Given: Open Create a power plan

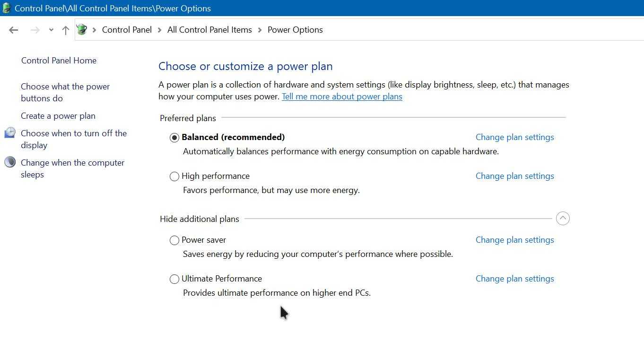Looking at the screenshot, I should coord(58,116).
